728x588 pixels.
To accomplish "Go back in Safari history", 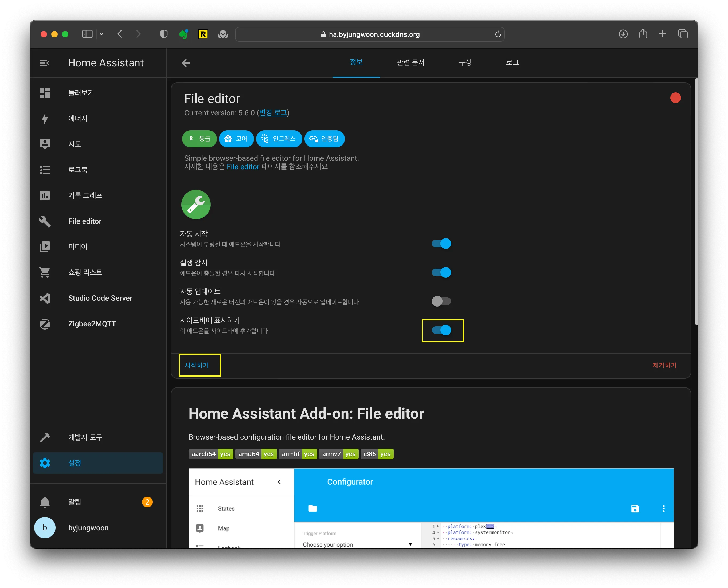I will [119, 34].
